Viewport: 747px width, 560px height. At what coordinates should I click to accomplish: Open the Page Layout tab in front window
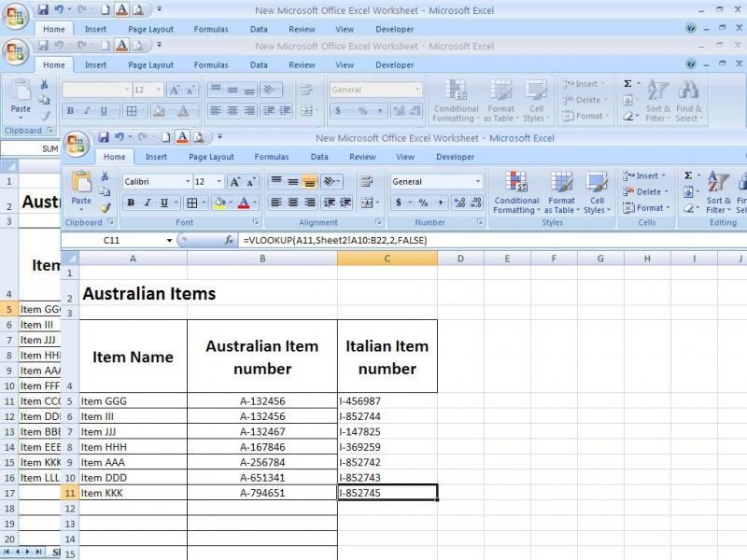(x=211, y=157)
